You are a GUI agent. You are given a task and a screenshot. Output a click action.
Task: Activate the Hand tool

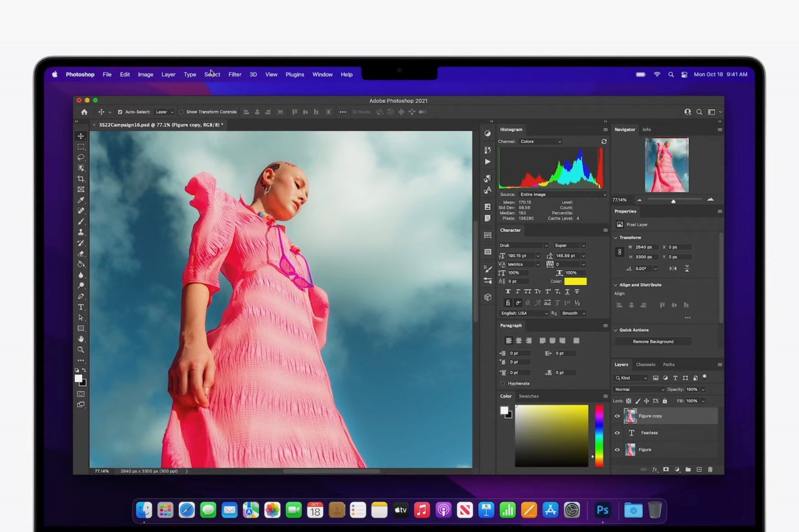point(81,339)
